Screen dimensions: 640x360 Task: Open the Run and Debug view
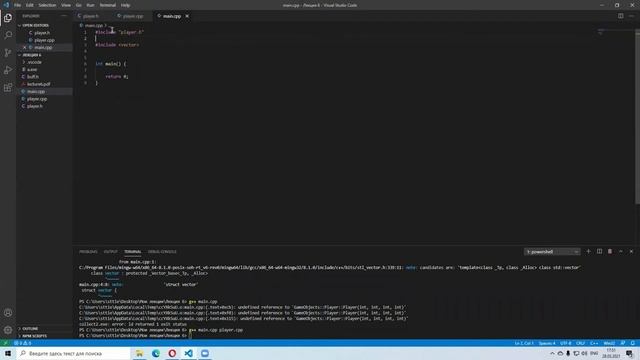pyautogui.click(x=8, y=70)
